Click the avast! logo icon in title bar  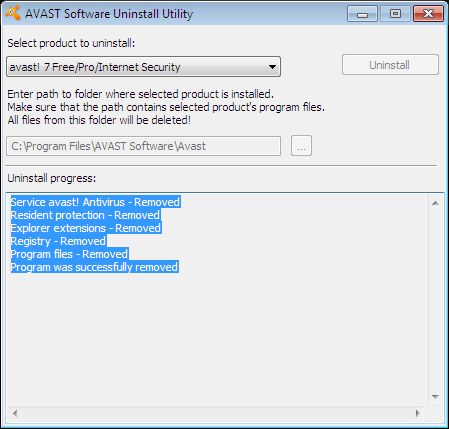pyautogui.click(x=13, y=13)
